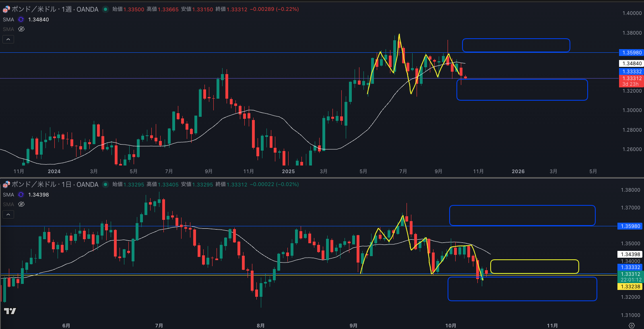Click the GBP/USD flag icon on weekly chart

coord(6,9)
